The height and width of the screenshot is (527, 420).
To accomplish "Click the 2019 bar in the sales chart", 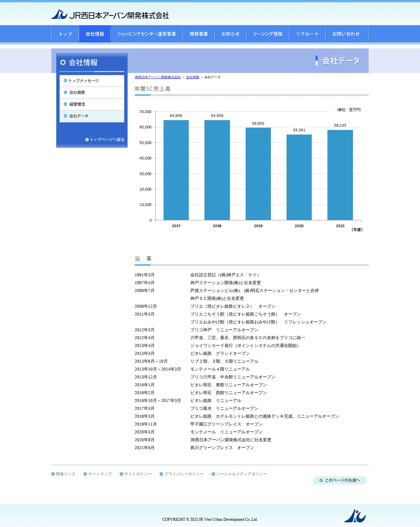I will click(258, 174).
